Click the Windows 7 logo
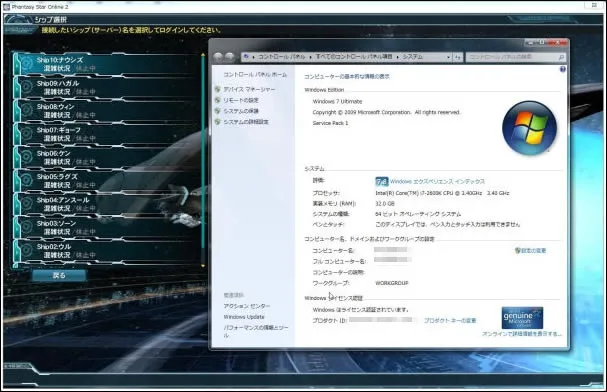Image resolution: width=607 pixels, height=392 pixels. (529, 128)
